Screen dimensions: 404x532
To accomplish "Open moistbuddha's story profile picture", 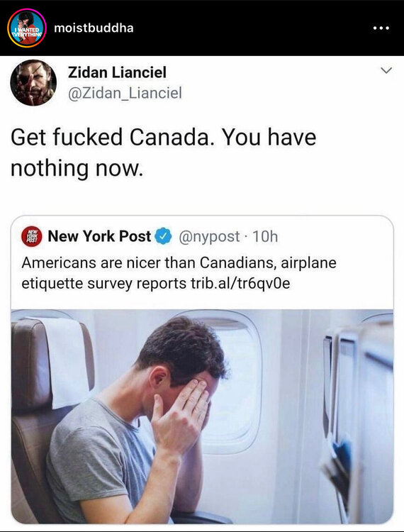I will click(27, 28).
